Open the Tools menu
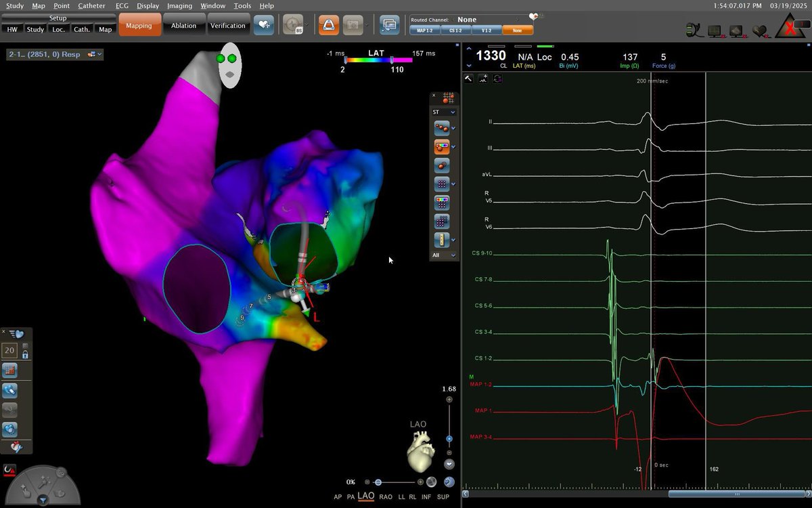 pos(242,5)
